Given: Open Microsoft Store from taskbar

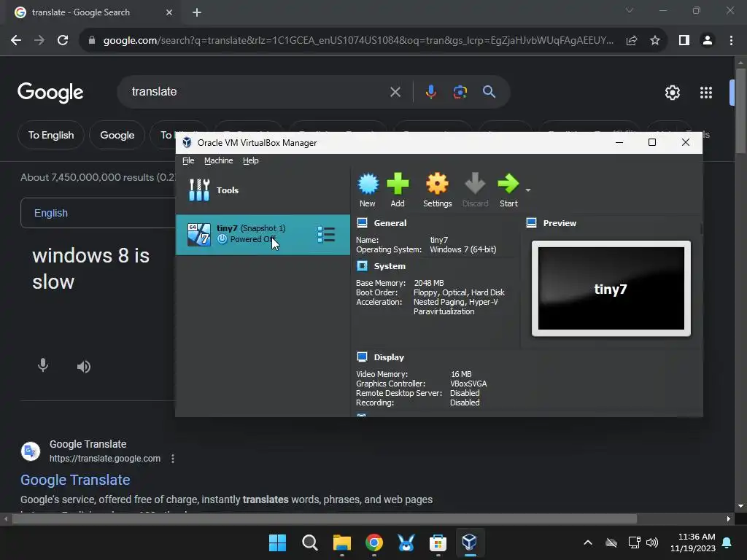Looking at the screenshot, I should (438, 542).
